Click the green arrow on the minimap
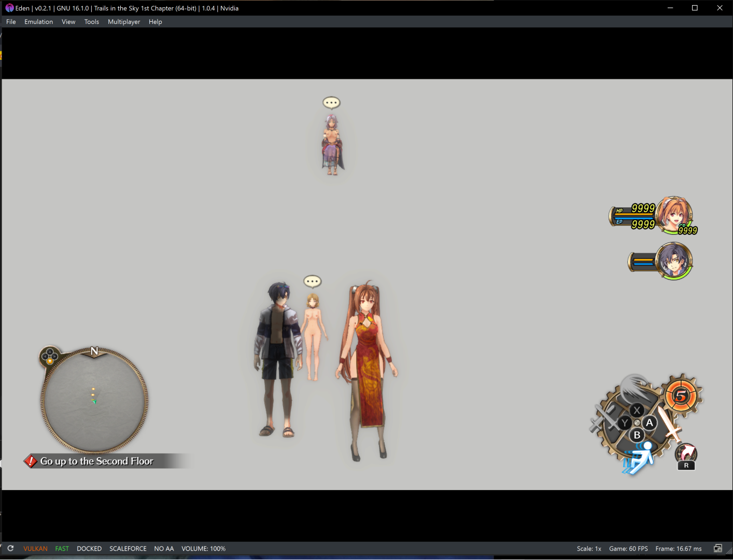Screen dimensions: 733x560 (94, 401)
